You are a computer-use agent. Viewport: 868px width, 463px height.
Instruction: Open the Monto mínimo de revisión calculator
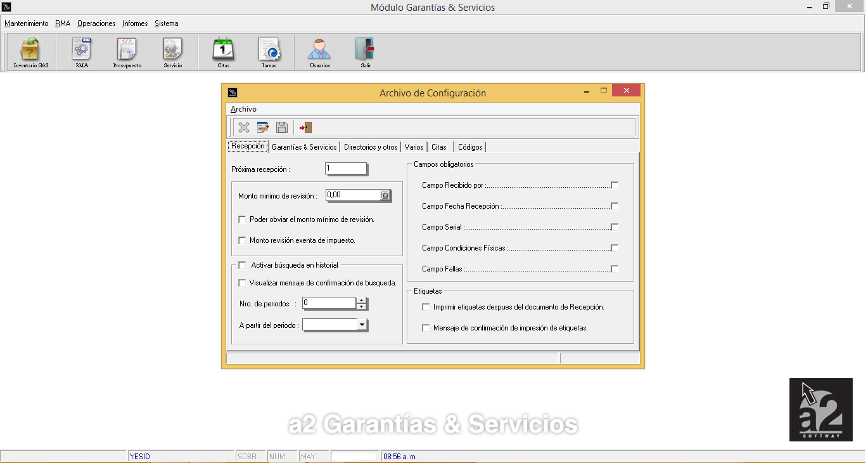385,195
